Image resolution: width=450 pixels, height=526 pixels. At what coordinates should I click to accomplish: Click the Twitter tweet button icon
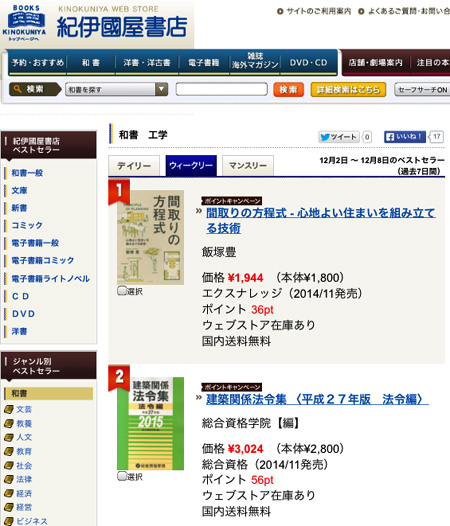(x=339, y=137)
